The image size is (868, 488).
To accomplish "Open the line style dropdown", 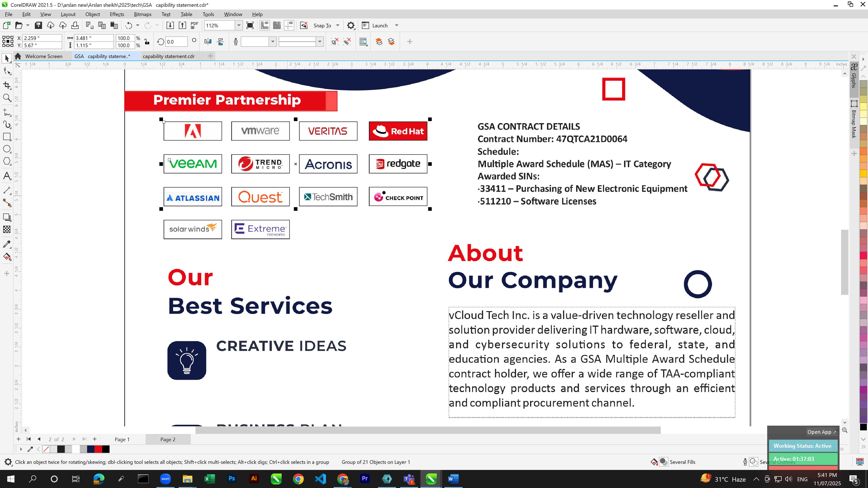I will pos(320,42).
